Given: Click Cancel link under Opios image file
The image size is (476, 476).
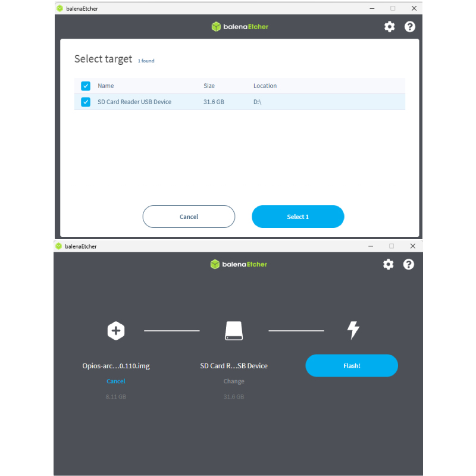Looking at the screenshot, I should 116,381.
